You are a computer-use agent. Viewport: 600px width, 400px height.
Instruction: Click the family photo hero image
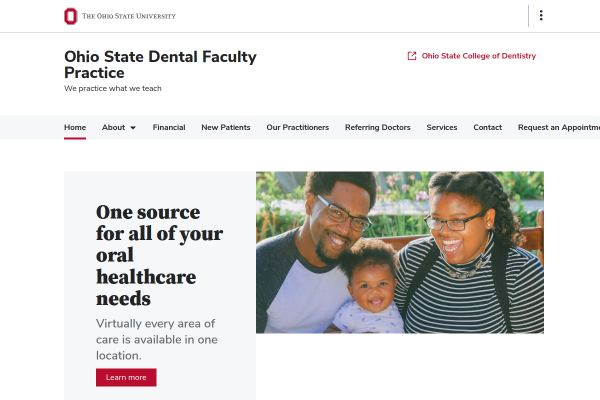400,252
